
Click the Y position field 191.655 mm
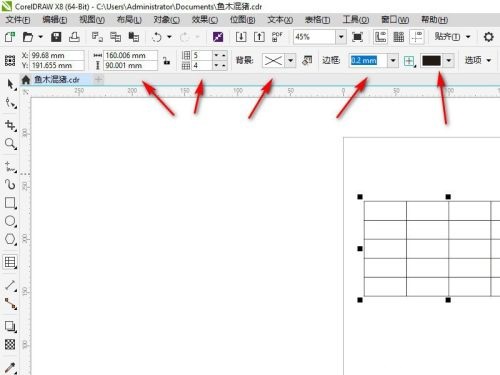(x=56, y=65)
